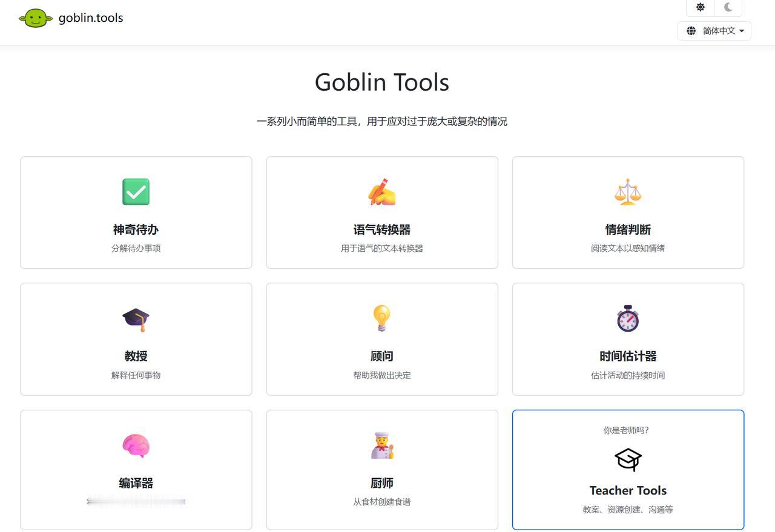Click the Goblin Tools page heading
This screenshot has height=532, width=775.
(x=382, y=82)
